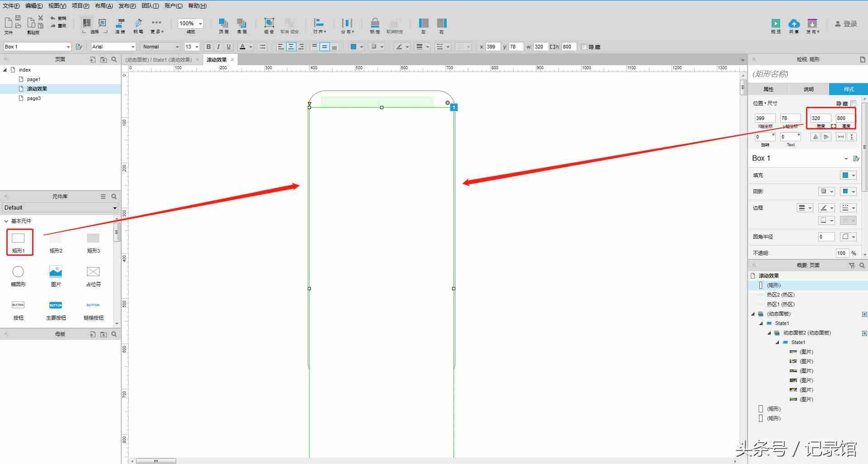Screen dimensions: 868x464
Task: Click the 登录 login button
Action: click(x=846, y=24)
